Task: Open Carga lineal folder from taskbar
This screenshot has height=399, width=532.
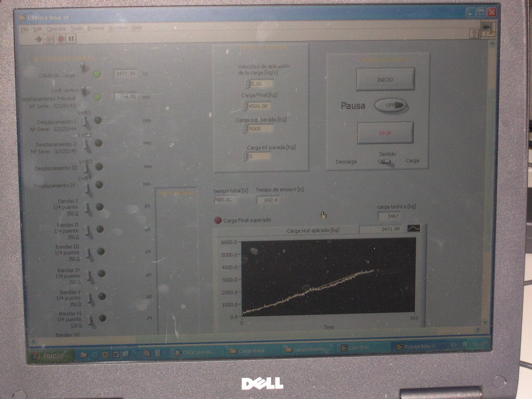Action: [252, 351]
